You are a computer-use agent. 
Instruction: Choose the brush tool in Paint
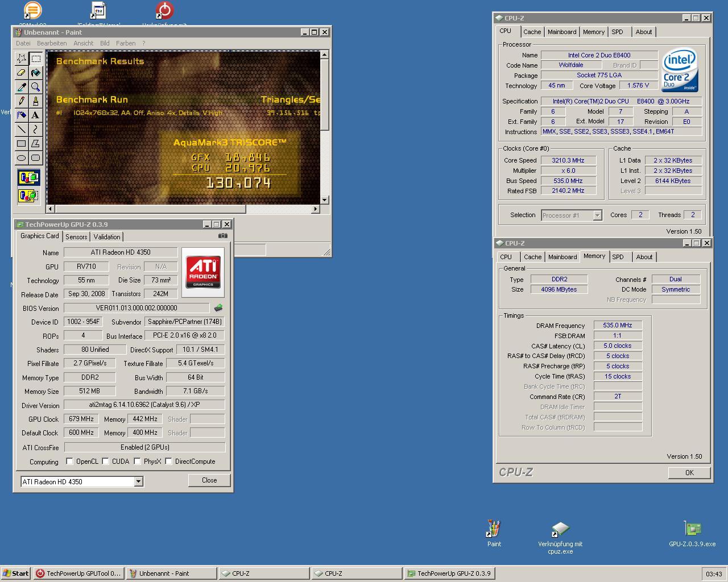point(36,101)
